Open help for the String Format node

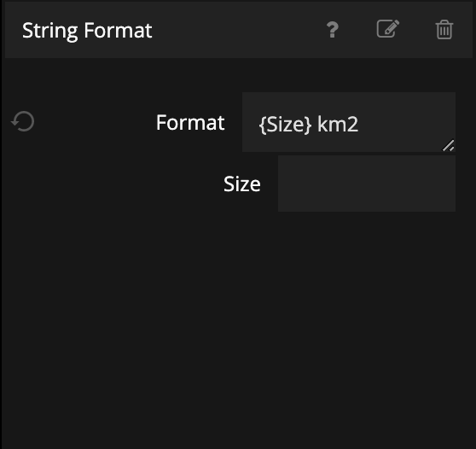pyautogui.click(x=333, y=30)
